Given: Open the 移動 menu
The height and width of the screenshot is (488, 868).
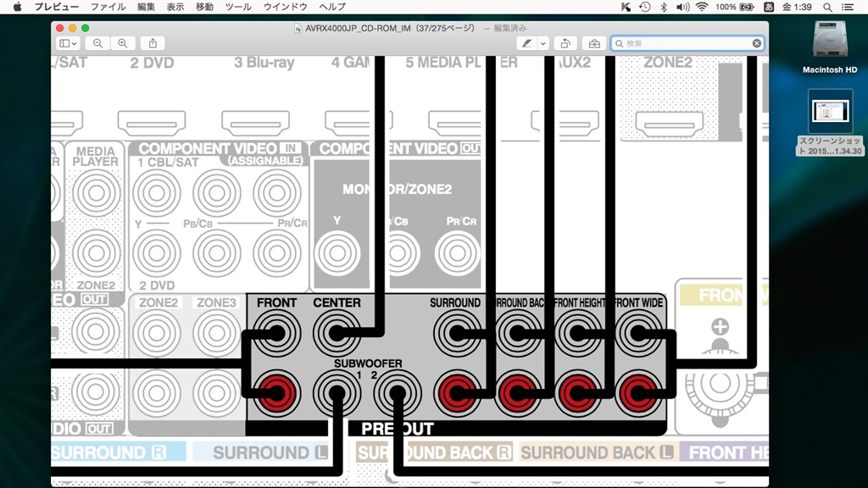Looking at the screenshot, I should coord(204,7).
